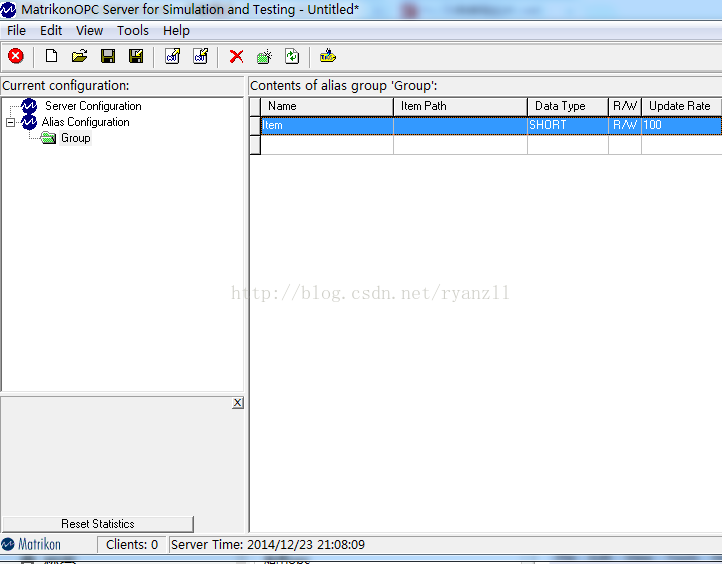This screenshot has height=564, width=722.
Task: Click the empty Item Path cell of Item
Action: tap(460, 125)
